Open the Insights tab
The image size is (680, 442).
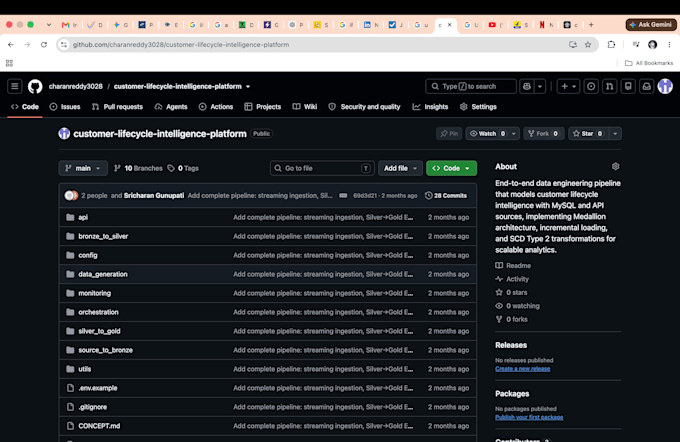point(431,107)
